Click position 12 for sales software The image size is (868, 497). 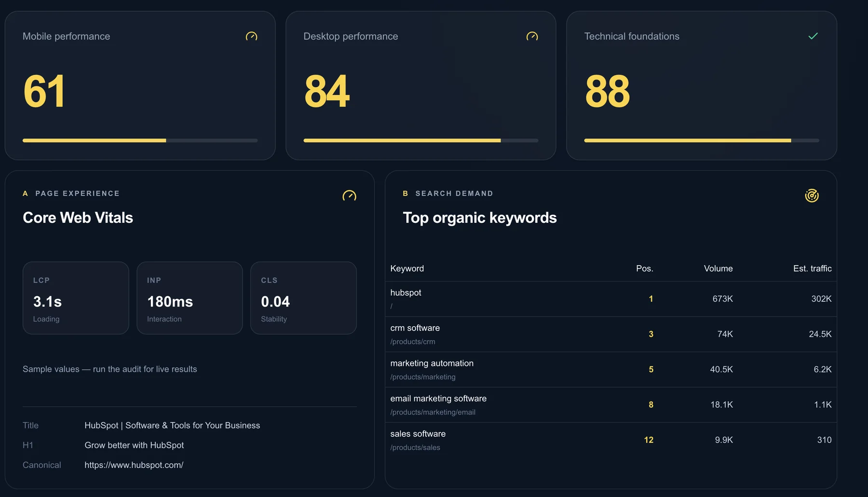point(649,440)
